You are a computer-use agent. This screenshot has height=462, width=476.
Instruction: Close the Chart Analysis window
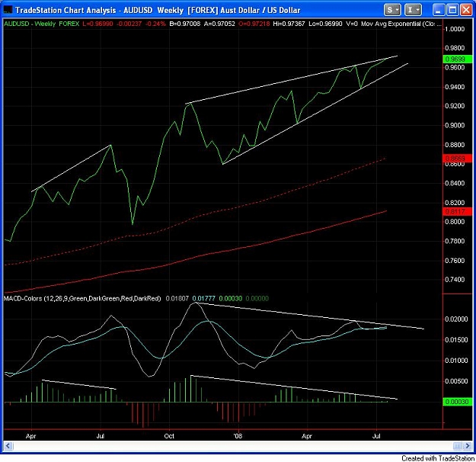[x=466, y=10]
